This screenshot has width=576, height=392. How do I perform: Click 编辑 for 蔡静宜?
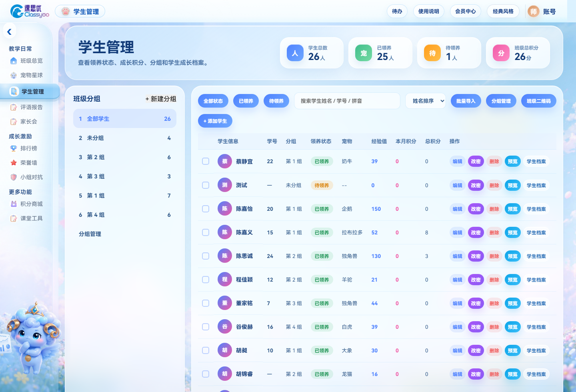[458, 161]
